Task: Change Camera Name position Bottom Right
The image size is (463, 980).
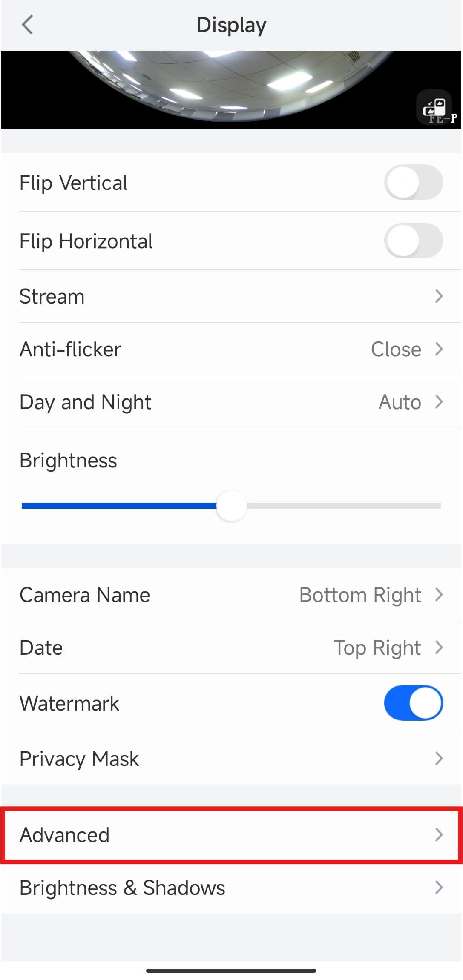Action: 360,595
